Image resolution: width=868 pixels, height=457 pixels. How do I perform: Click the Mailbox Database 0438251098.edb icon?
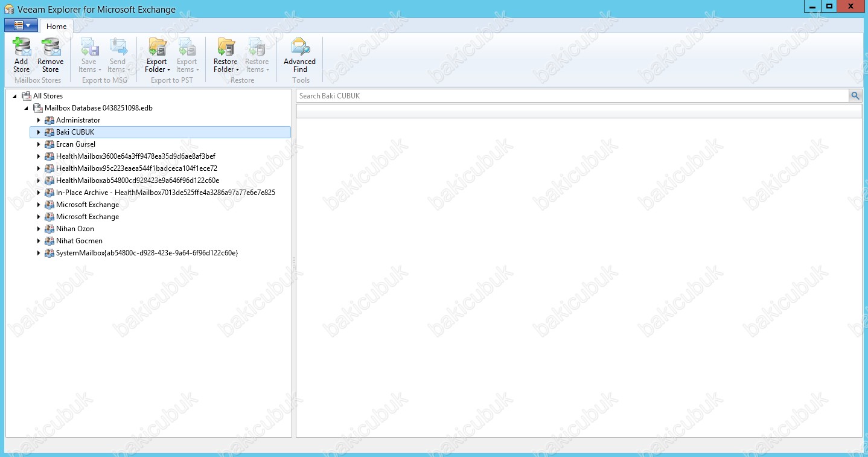tap(38, 108)
